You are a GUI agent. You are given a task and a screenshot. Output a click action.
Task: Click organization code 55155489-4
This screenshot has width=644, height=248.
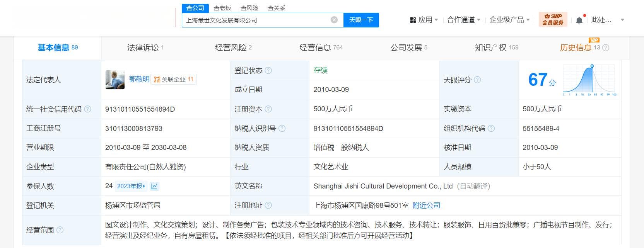(x=541, y=129)
